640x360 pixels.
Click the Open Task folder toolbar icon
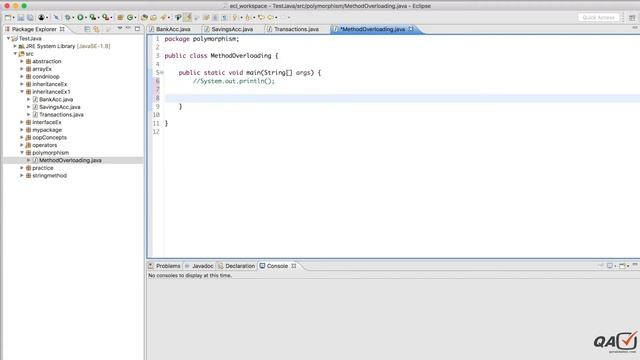point(153,18)
